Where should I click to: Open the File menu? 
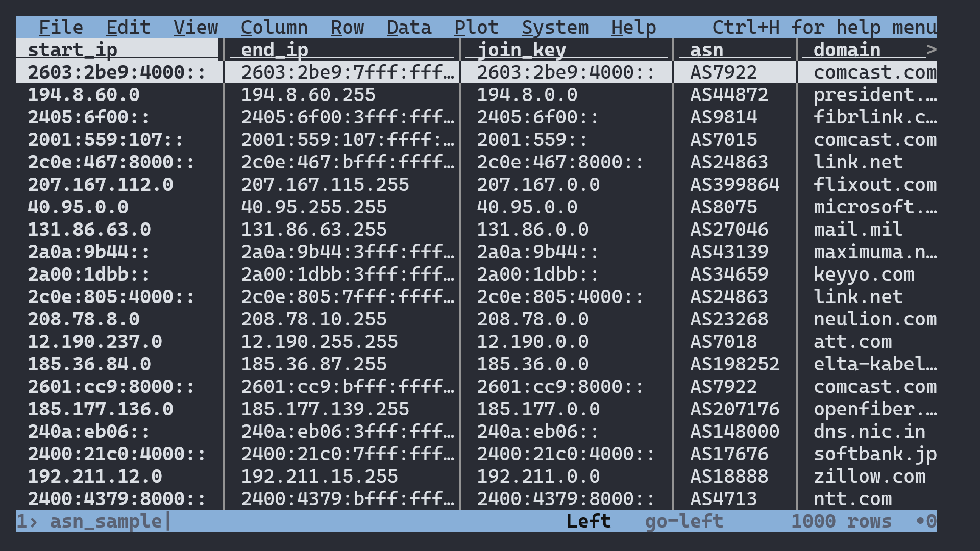(61, 27)
